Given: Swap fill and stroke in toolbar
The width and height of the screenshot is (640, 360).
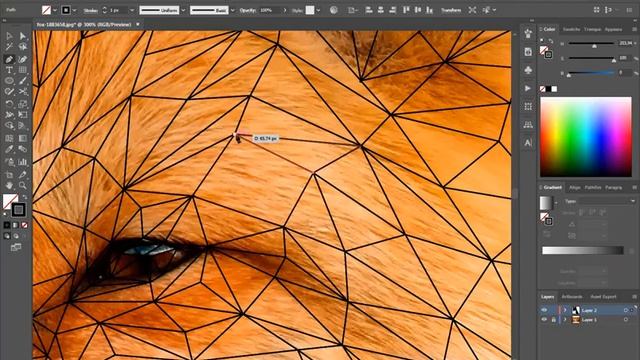Looking at the screenshot, I should pos(25,197).
